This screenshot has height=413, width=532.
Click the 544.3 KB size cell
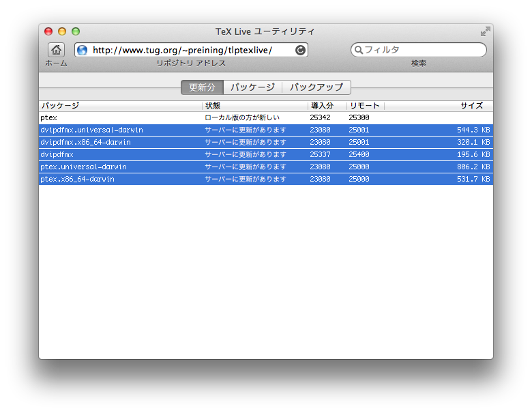[473, 130]
